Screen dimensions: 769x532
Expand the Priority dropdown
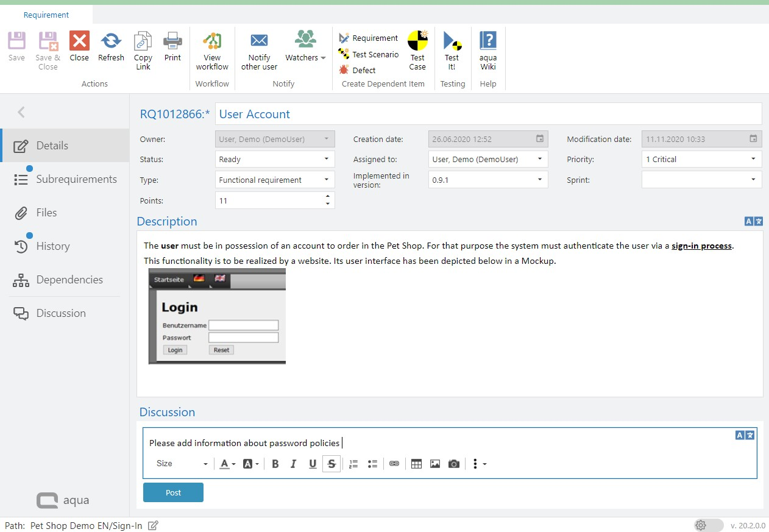pos(701,160)
